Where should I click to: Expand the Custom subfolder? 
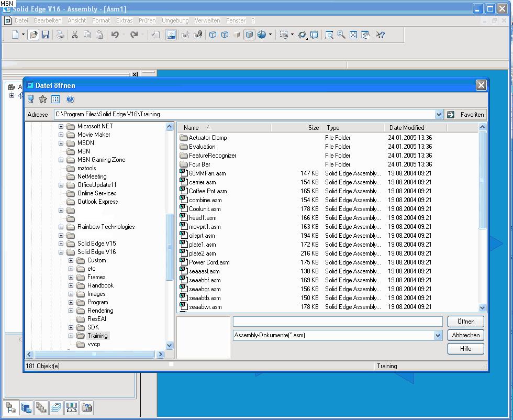[71, 261]
